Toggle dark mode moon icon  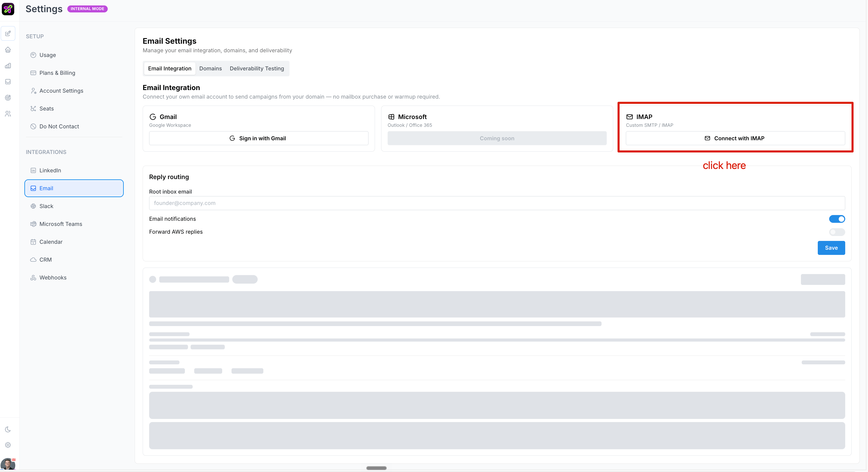click(x=8, y=429)
